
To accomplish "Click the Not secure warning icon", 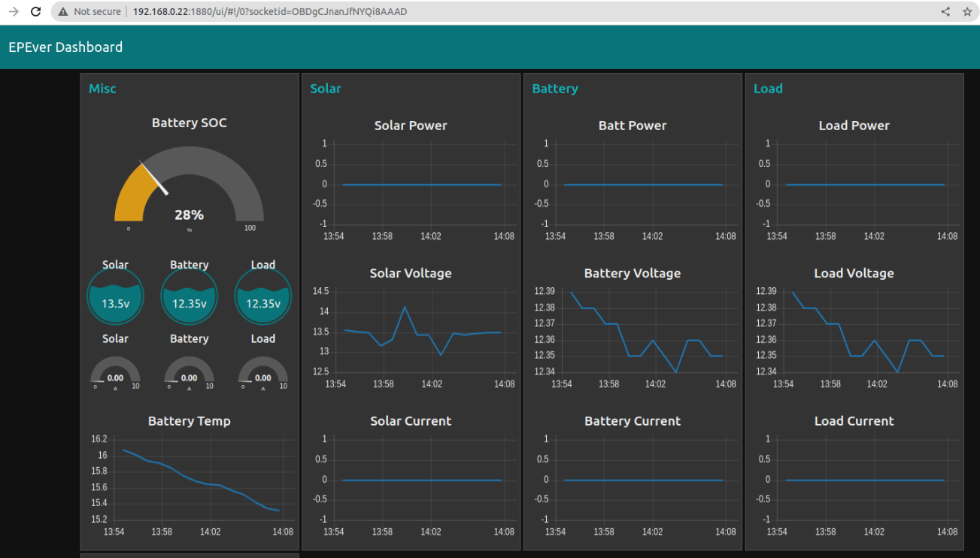I will [63, 11].
